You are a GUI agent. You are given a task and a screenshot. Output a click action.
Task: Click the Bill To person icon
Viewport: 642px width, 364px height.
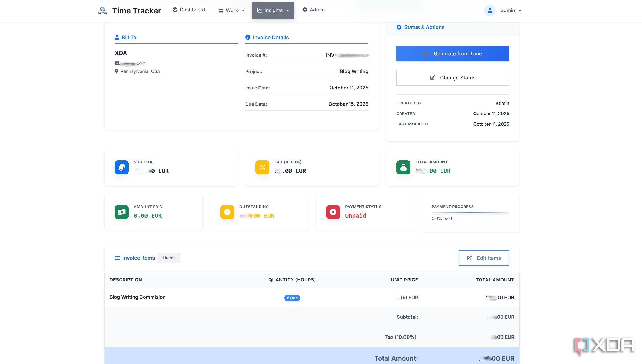pos(117,37)
